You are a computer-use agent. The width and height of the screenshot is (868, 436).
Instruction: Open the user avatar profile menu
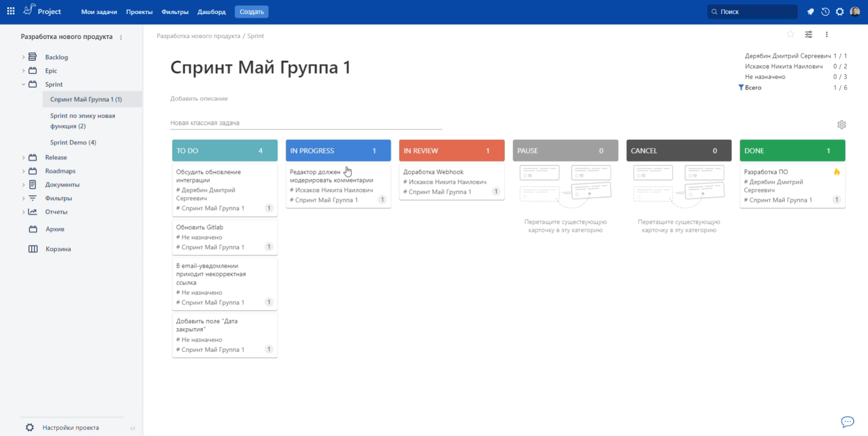(855, 12)
